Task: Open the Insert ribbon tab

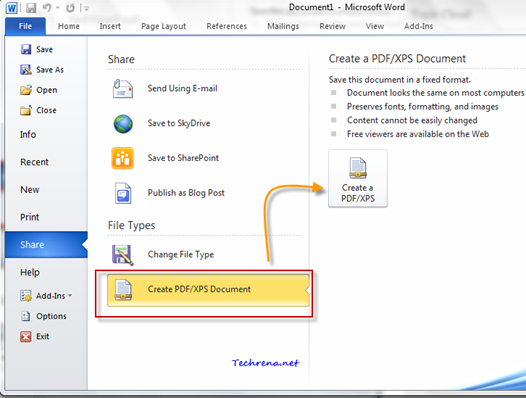Action: coord(110,26)
